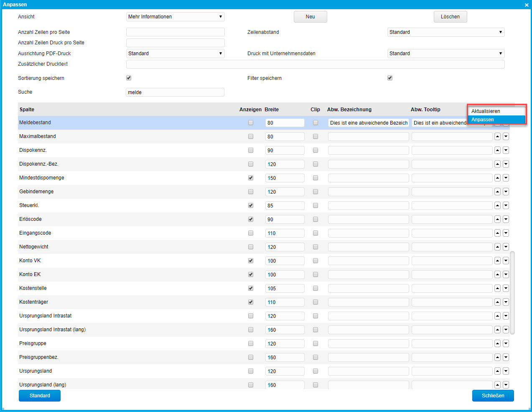Click move-up arrow for Maximalbestand row
Screen dimensions: 532x412
pos(497,136)
